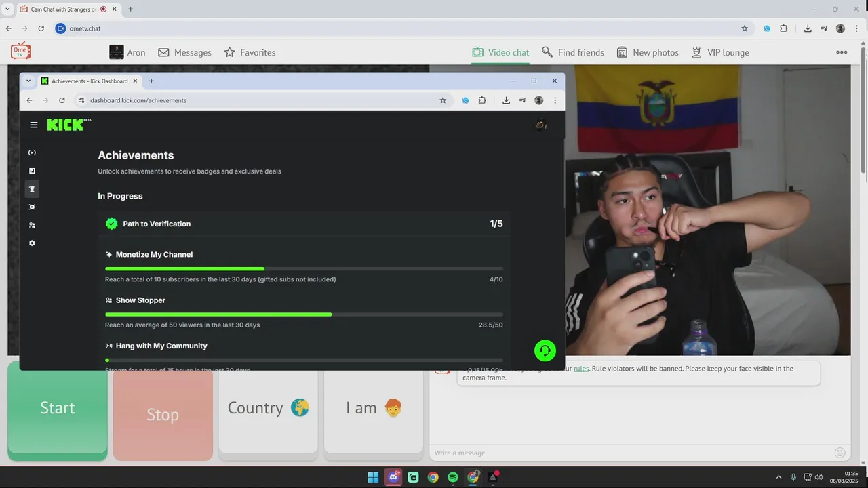Open Spotify from the taskbar
Viewport: 868px width, 488px height.
[x=453, y=477]
